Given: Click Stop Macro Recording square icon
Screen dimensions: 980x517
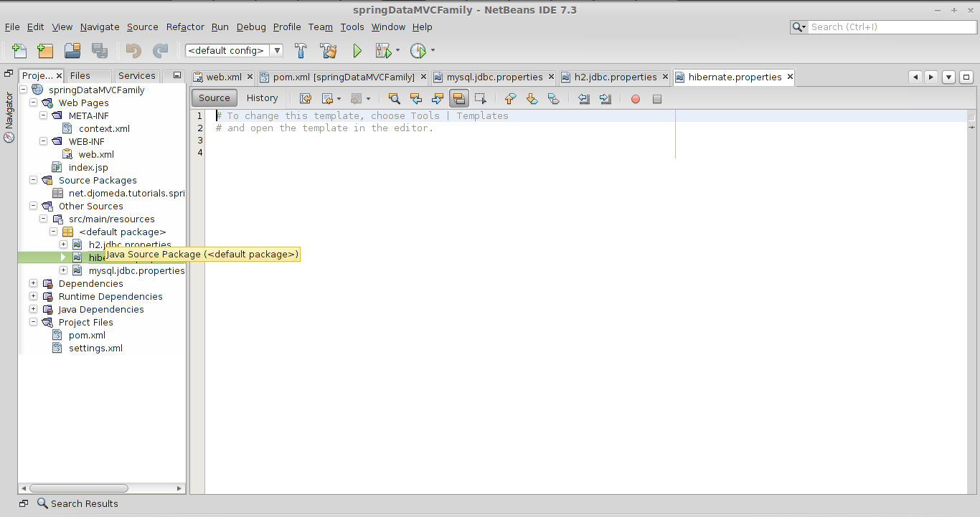Looking at the screenshot, I should tap(656, 99).
